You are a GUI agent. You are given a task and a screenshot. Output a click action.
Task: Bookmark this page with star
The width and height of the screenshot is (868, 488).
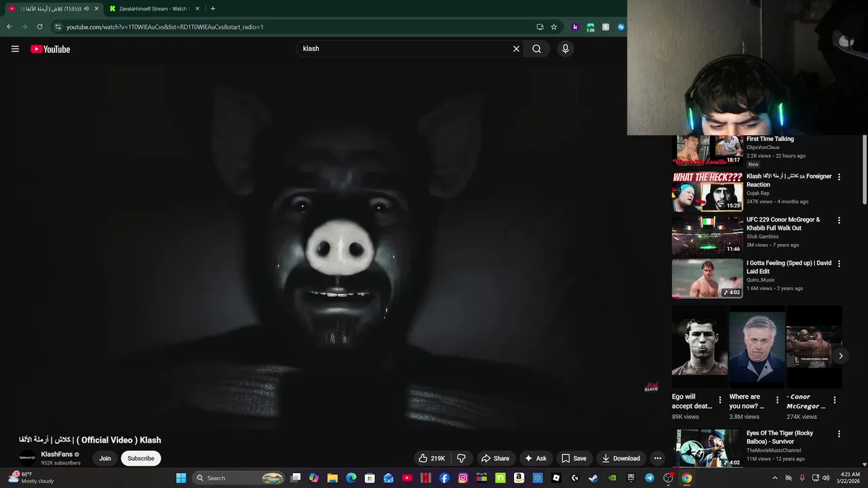553,27
